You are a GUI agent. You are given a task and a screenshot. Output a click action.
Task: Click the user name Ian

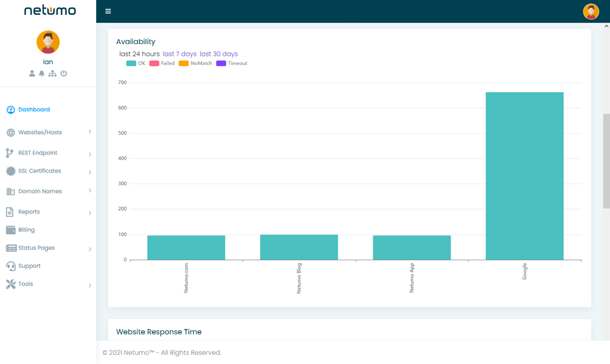[x=48, y=62]
